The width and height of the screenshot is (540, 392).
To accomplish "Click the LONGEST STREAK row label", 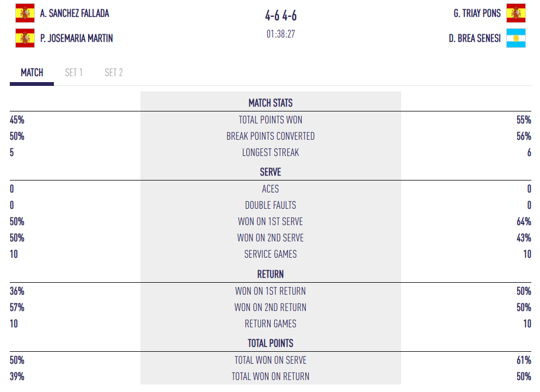I will tap(271, 152).
